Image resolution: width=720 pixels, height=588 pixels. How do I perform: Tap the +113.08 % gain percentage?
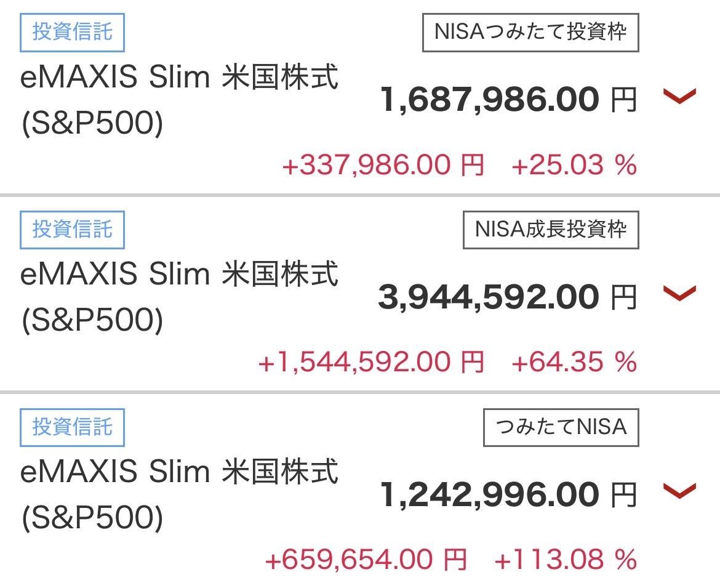(x=565, y=560)
